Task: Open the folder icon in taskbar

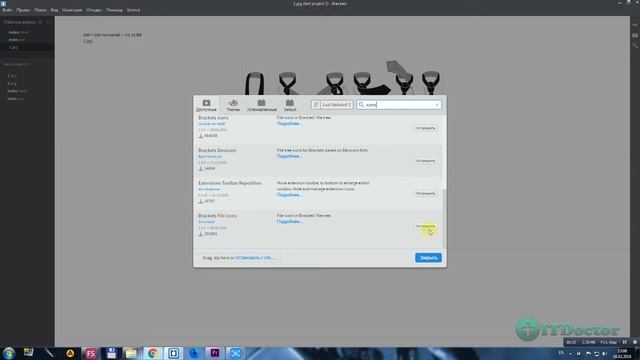Action: 131,353
